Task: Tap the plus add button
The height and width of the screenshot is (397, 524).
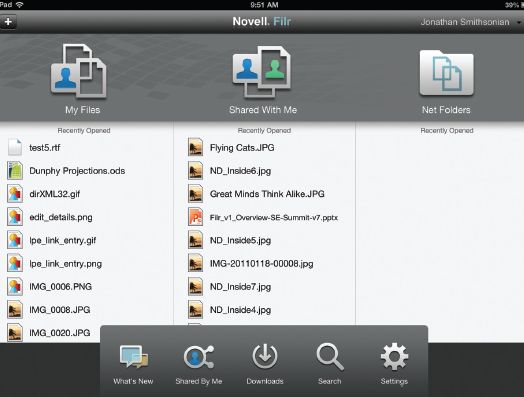Action: [x=8, y=22]
